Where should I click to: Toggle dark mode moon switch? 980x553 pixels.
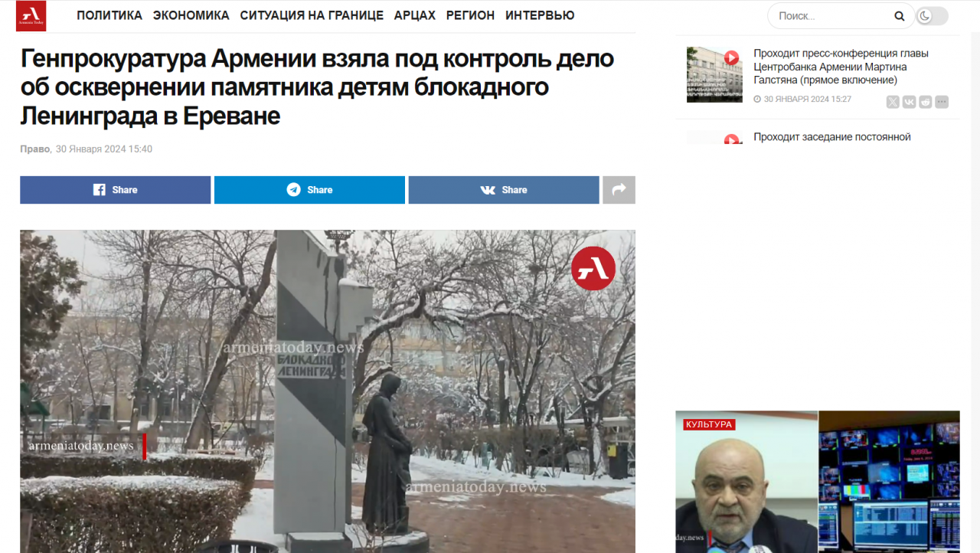click(932, 16)
